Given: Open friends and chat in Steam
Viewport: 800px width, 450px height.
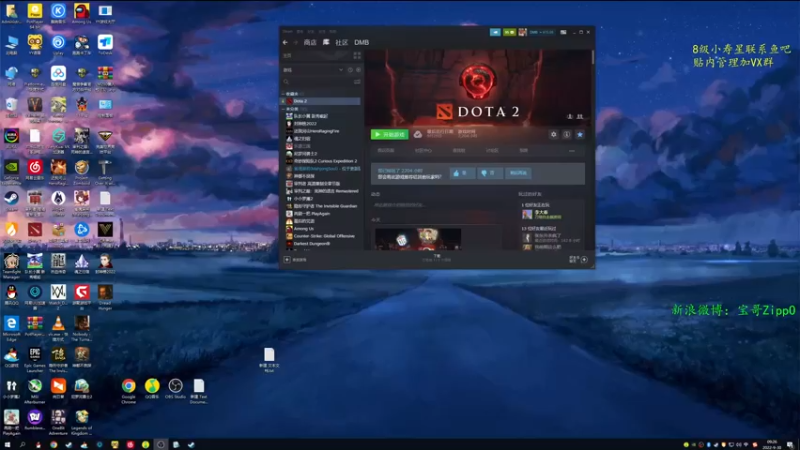Looking at the screenshot, I should (x=579, y=260).
